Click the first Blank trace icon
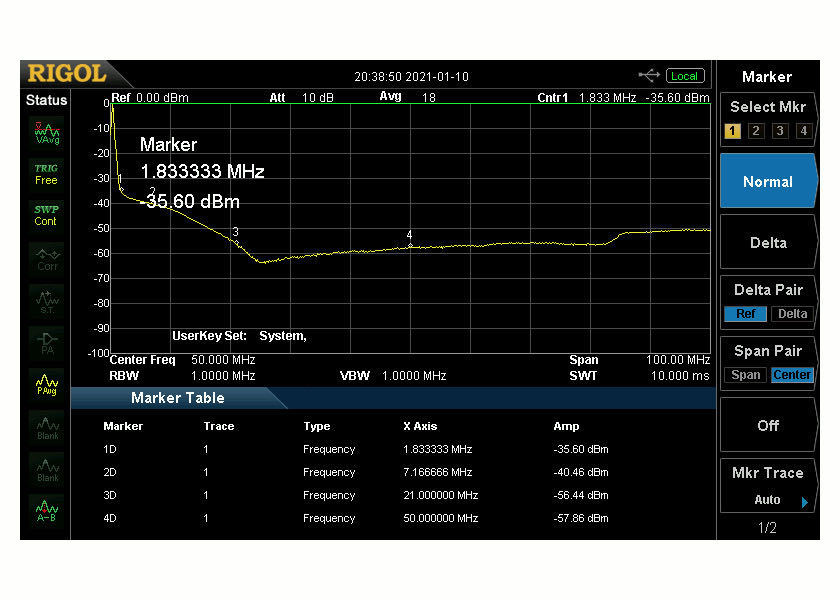The width and height of the screenshot is (840, 600). (47, 427)
